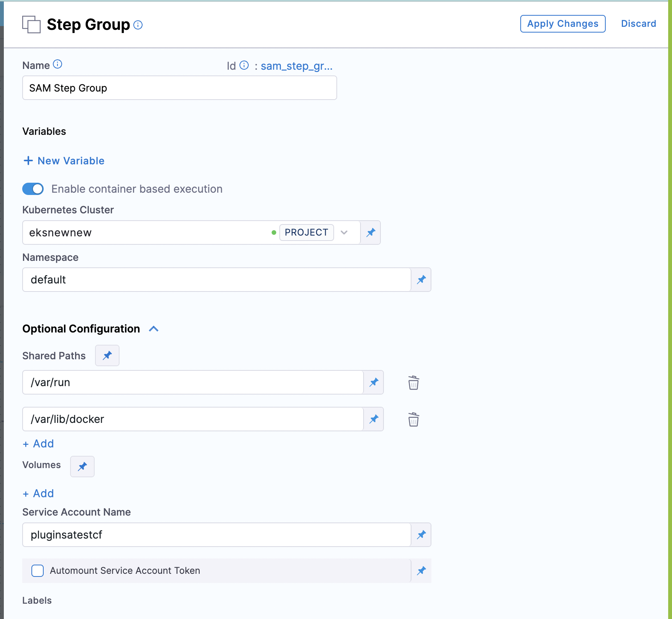Pin the Shared Paths setting
The image size is (672, 619).
(x=107, y=355)
